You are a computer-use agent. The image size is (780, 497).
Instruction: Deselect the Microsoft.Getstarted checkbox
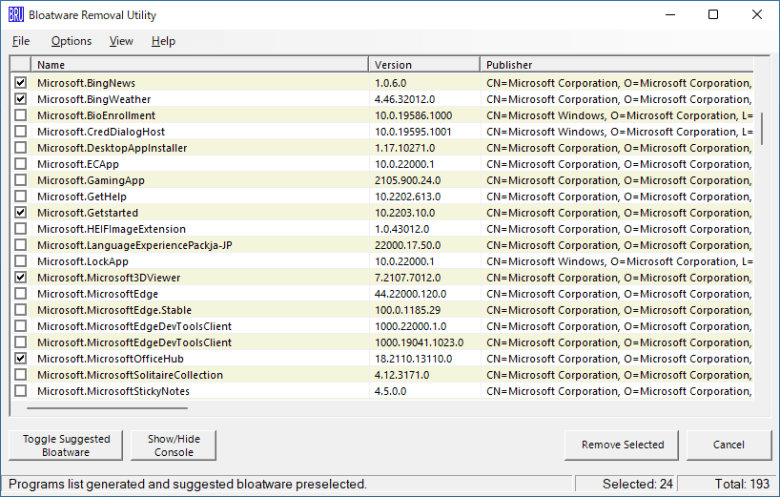pos(20,212)
